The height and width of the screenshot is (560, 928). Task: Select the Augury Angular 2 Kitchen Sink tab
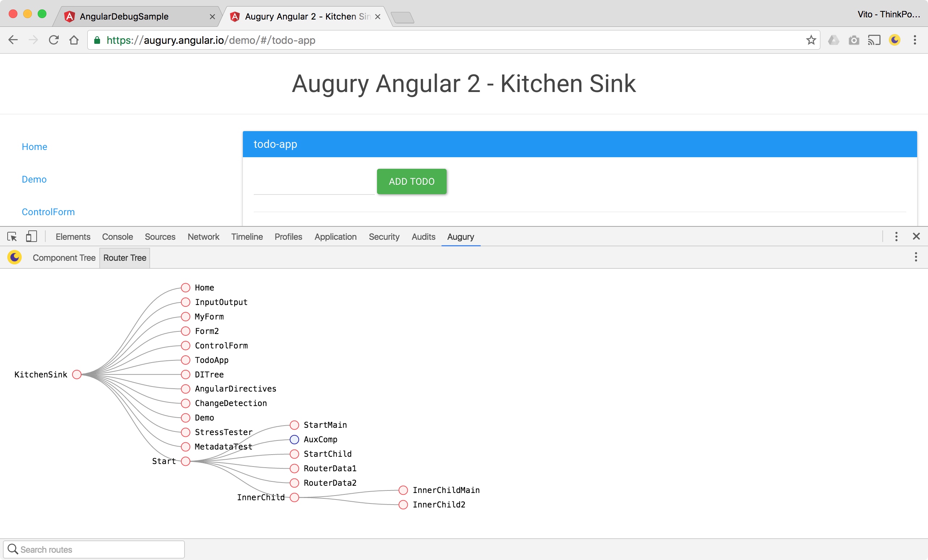tap(305, 17)
